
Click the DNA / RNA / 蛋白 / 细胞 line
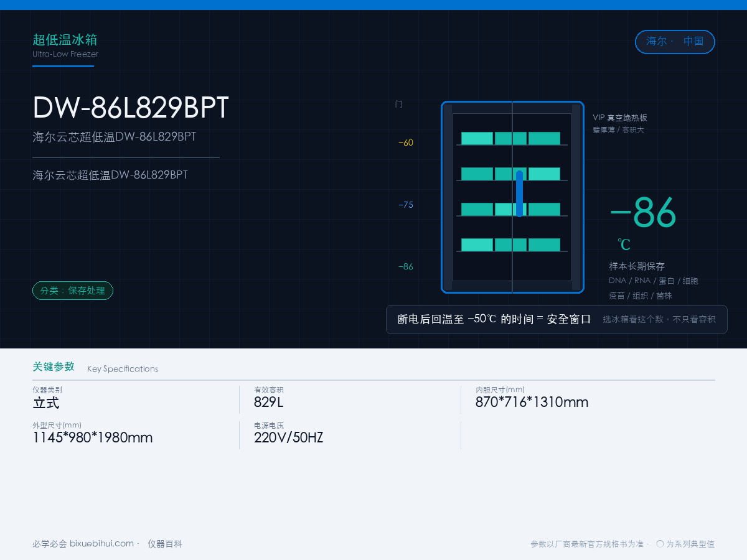[654, 281]
